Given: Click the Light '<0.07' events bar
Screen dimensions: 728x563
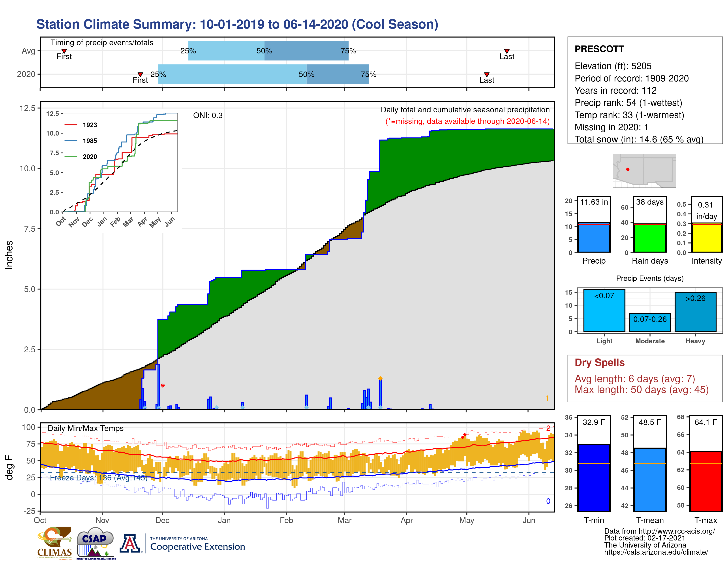Looking at the screenshot, I should coord(604,310).
